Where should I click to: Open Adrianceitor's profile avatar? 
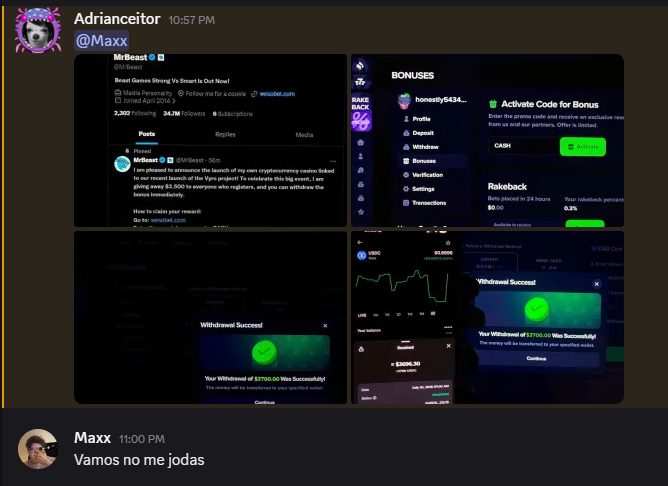38,31
